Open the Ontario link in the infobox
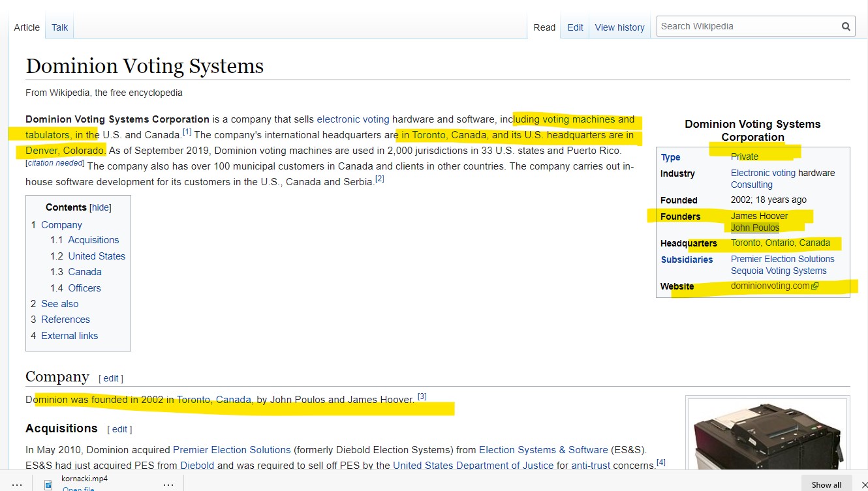 click(x=779, y=243)
